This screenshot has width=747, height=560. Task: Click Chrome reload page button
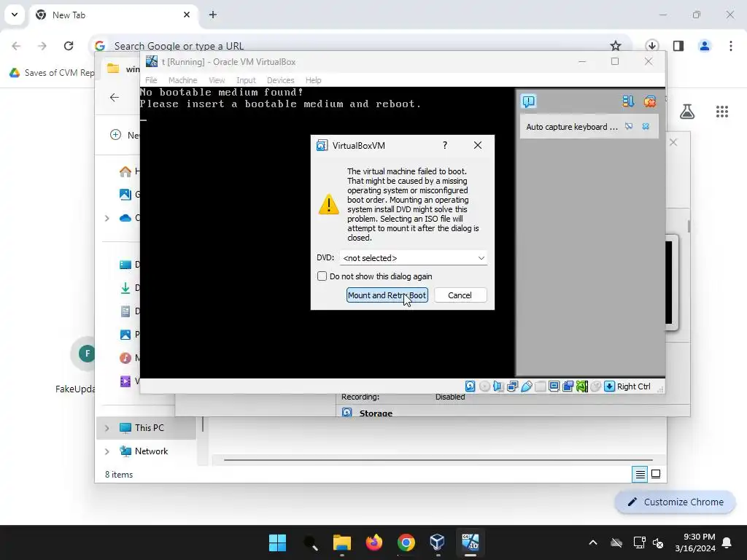[x=69, y=46]
